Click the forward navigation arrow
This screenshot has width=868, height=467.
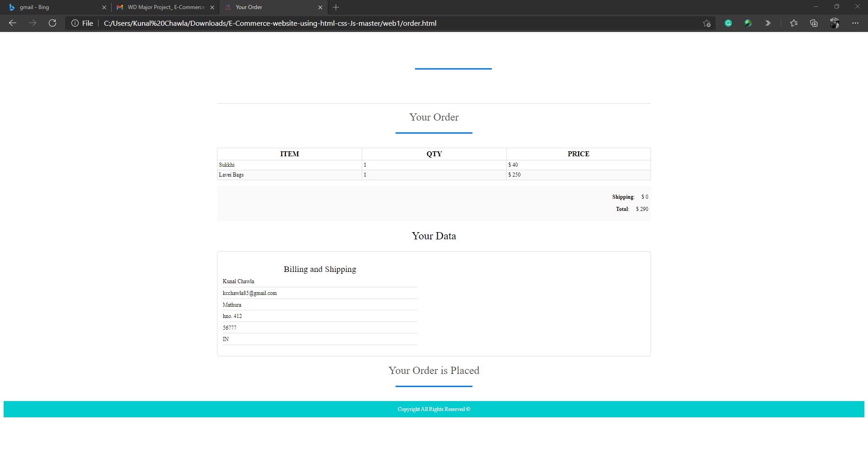pyautogui.click(x=32, y=23)
